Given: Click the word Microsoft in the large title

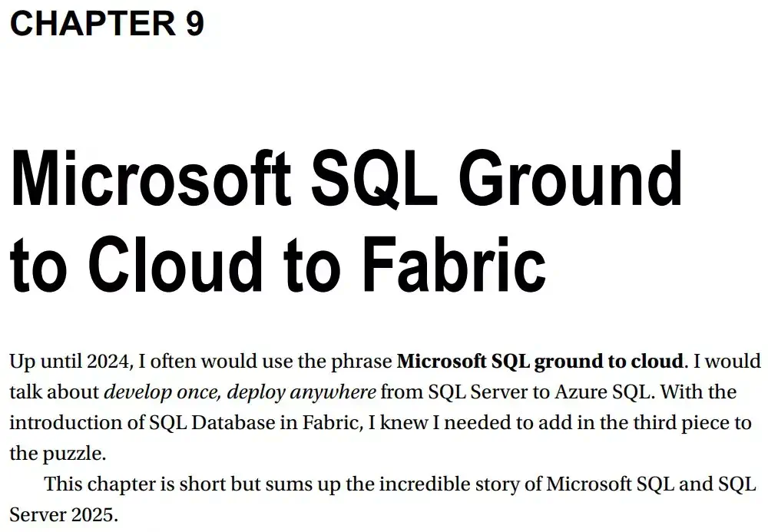Looking at the screenshot, I should [151, 180].
